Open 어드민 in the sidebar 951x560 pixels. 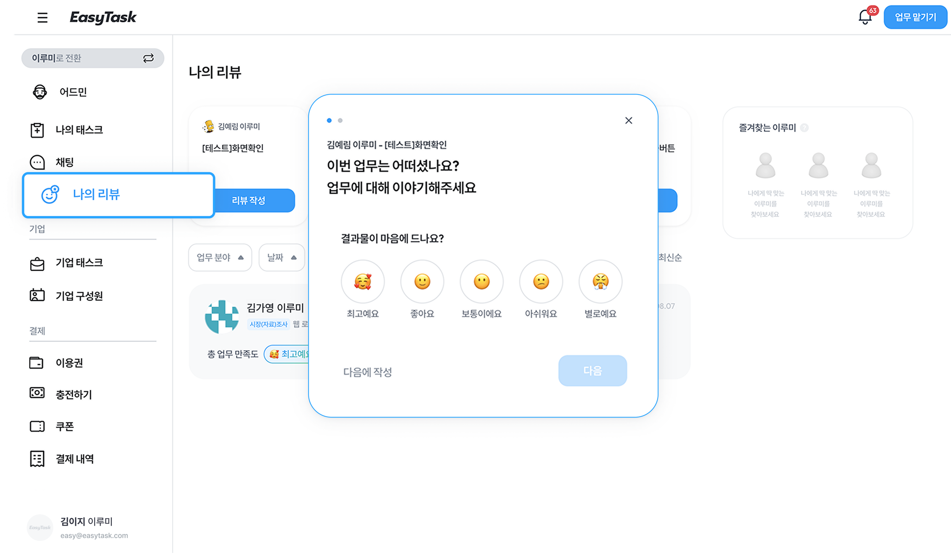73,92
